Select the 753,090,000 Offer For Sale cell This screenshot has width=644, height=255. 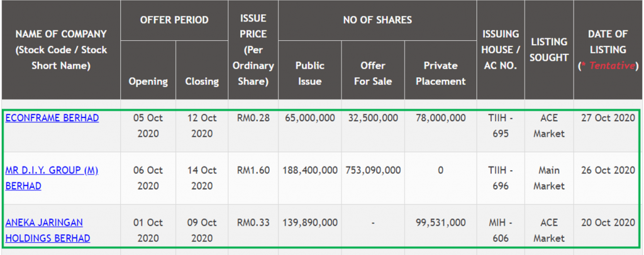coord(373,170)
